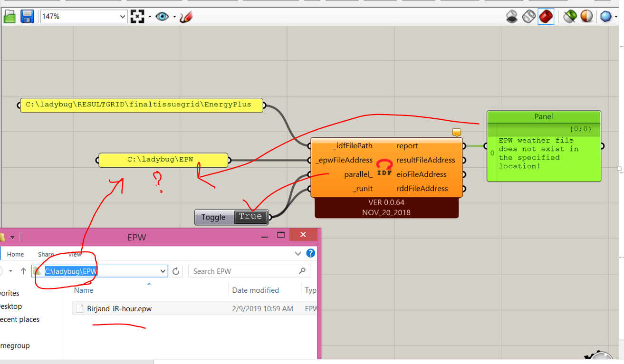Enable selected-only green preview icon
Viewport: 624px width, 364px height.
pyautogui.click(x=570, y=17)
